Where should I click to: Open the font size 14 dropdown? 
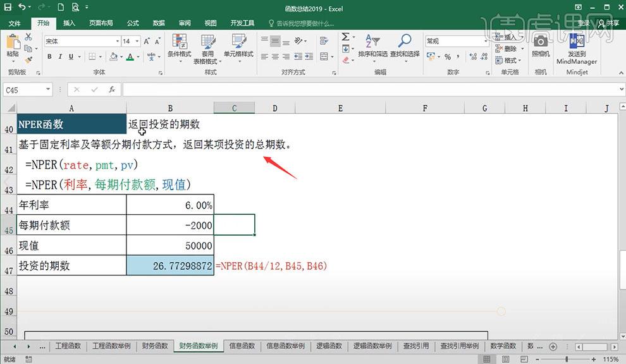[137, 41]
